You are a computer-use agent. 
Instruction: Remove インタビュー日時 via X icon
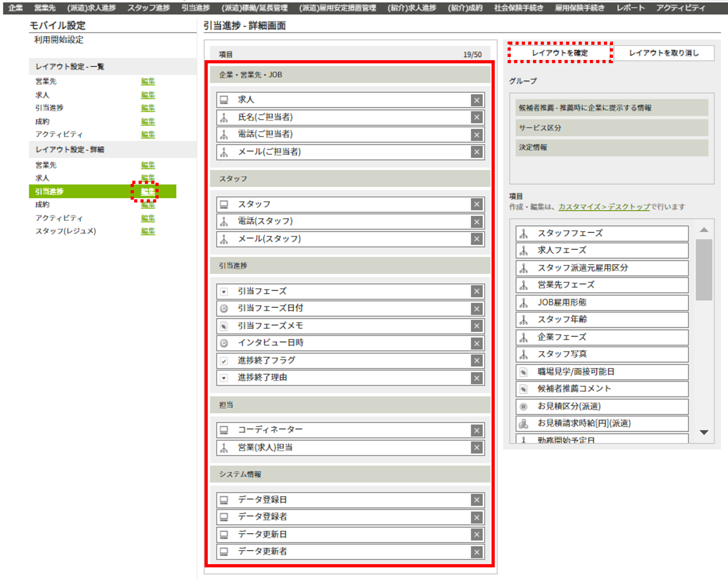click(x=476, y=343)
